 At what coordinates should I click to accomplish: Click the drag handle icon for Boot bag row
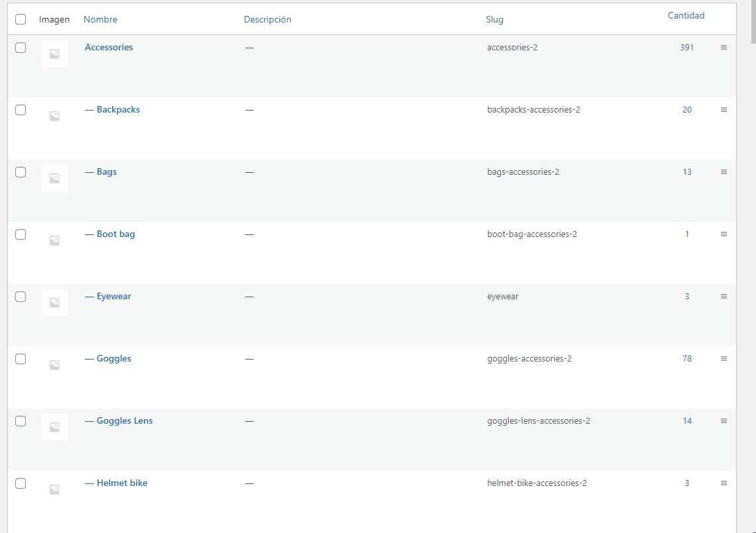coord(724,234)
